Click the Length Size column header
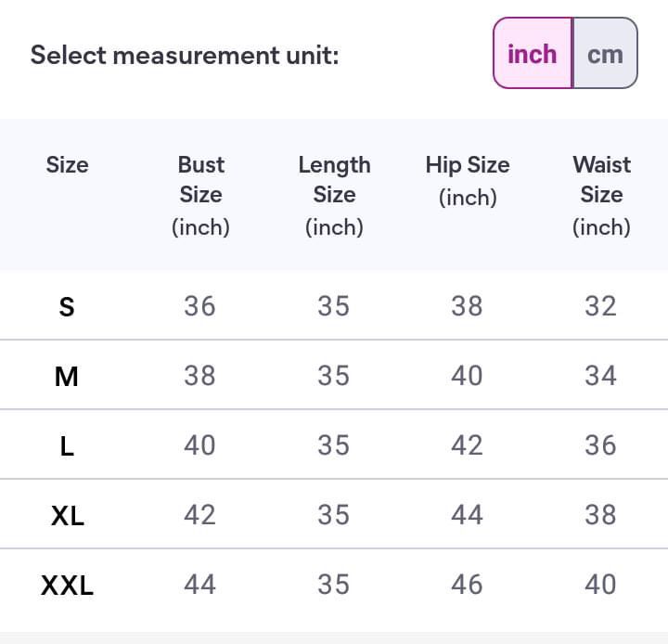Image resolution: width=668 pixels, height=644 pixels. tap(334, 195)
